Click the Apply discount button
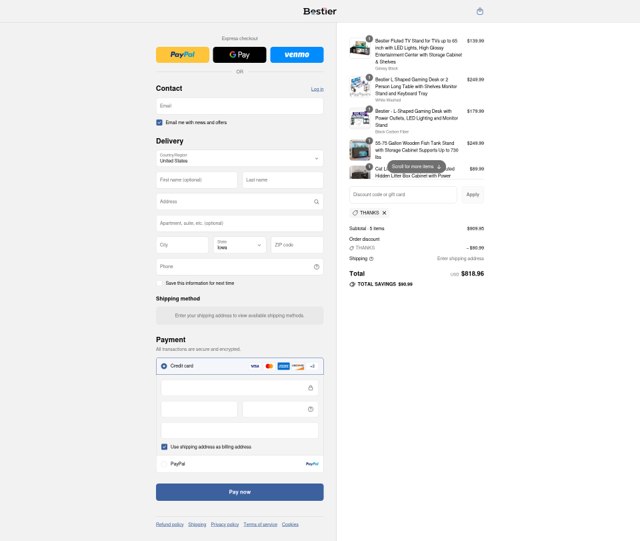 473,195
